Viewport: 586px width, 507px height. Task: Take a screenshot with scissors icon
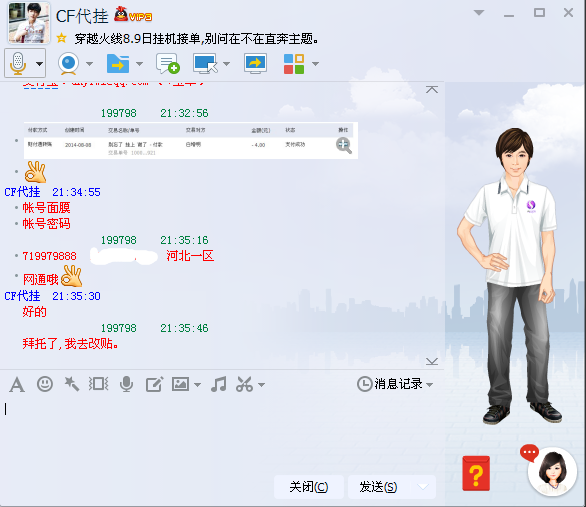click(244, 384)
